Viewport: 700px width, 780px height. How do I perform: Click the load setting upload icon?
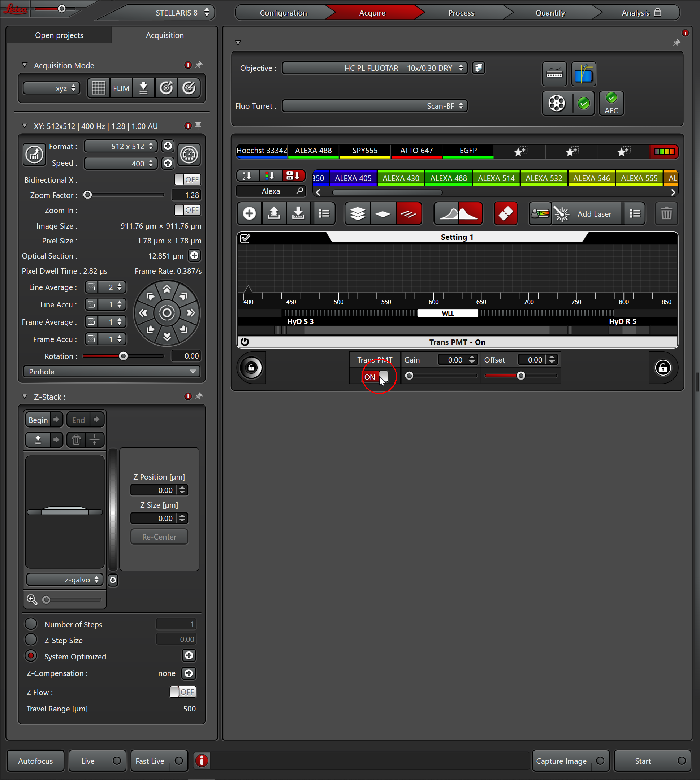click(274, 213)
